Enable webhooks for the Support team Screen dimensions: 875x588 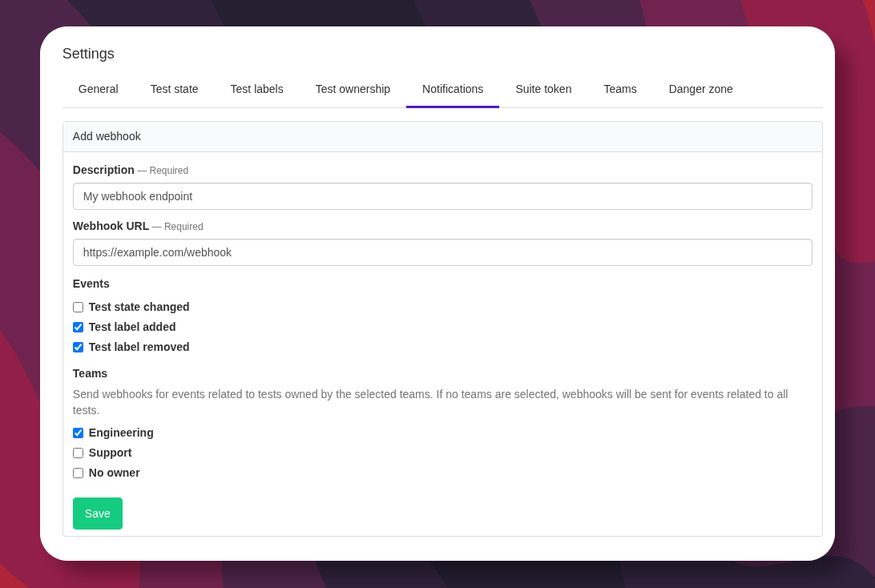tap(78, 453)
